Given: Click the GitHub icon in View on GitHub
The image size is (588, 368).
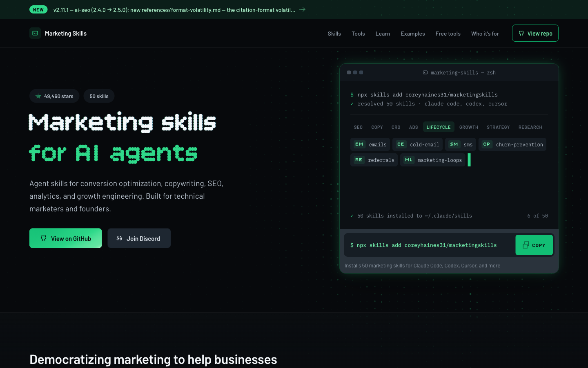Looking at the screenshot, I should click(44, 238).
